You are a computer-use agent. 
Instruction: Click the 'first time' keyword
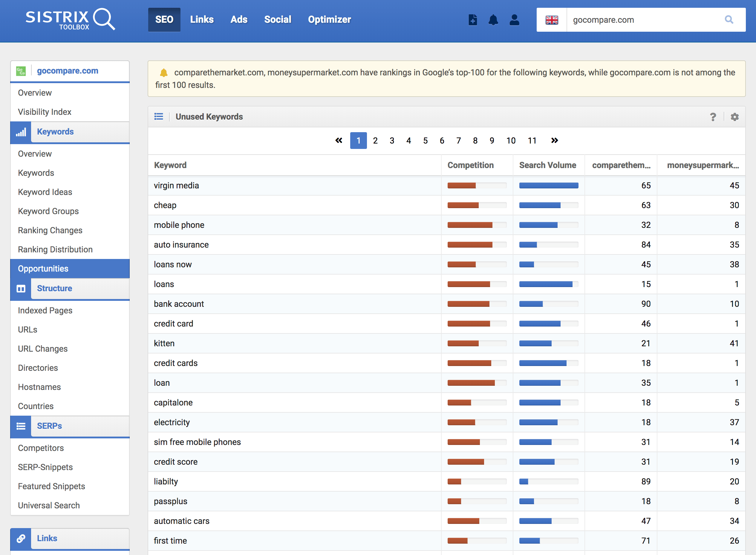tap(170, 541)
